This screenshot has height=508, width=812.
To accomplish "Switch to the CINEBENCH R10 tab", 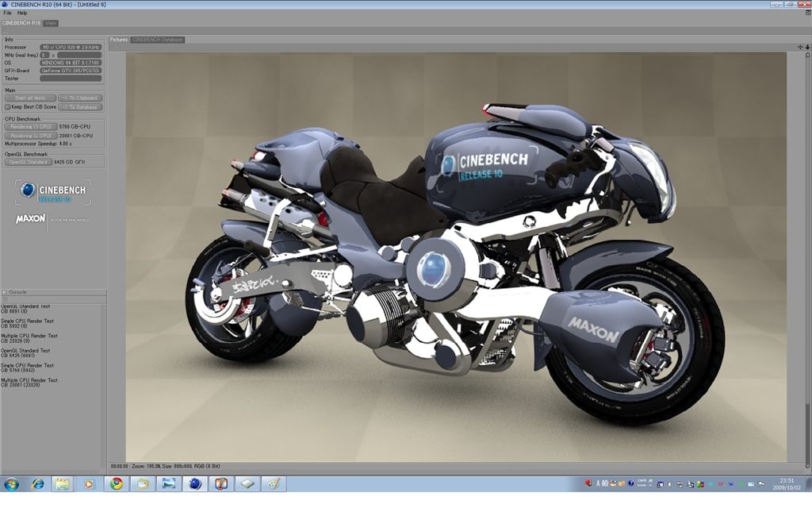I will click(x=21, y=23).
